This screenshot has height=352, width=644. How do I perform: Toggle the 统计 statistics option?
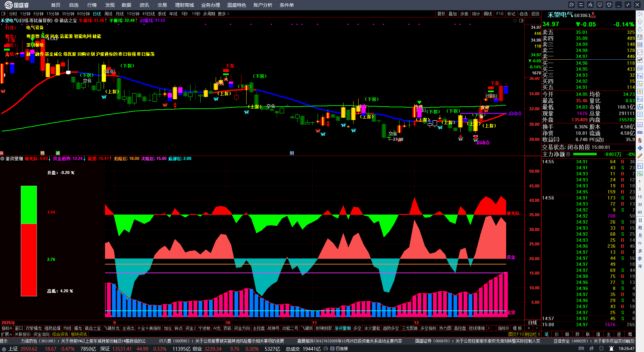[x=476, y=14]
